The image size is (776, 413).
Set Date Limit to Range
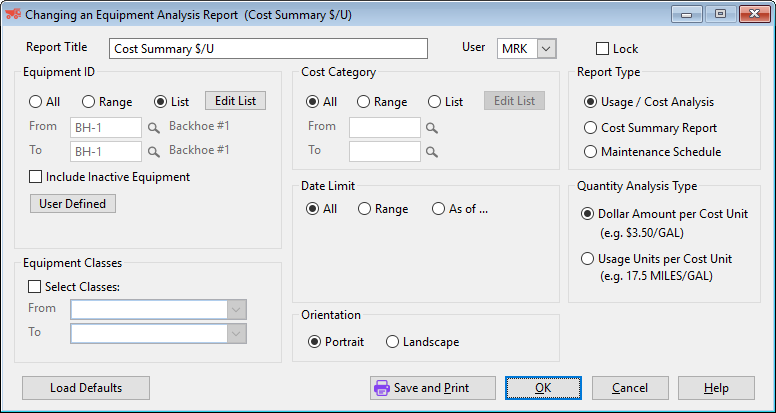pos(365,209)
